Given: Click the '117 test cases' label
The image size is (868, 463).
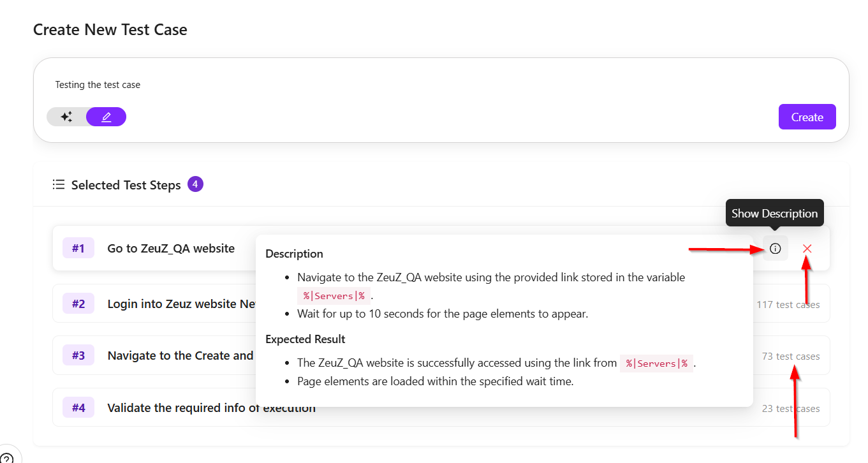Looking at the screenshot, I should point(788,304).
